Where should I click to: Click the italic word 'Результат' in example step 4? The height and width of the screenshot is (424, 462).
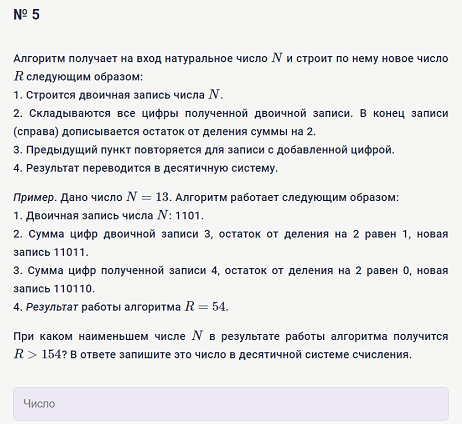point(52,307)
